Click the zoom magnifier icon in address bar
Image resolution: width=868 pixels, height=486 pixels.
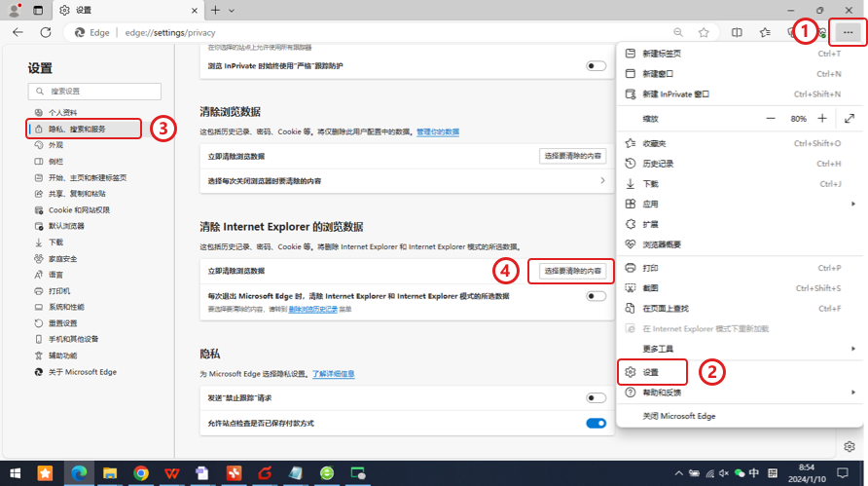coord(678,33)
